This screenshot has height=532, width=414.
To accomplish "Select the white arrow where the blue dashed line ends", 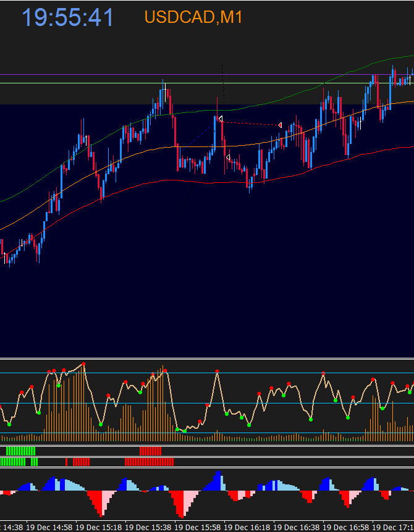I will point(221,119).
